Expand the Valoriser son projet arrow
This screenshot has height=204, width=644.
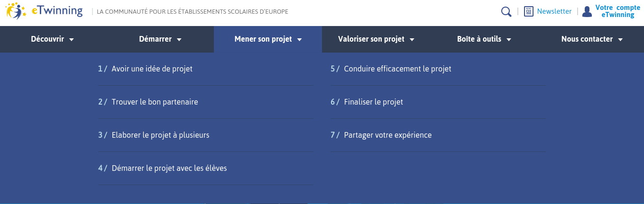tap(412, 40)
